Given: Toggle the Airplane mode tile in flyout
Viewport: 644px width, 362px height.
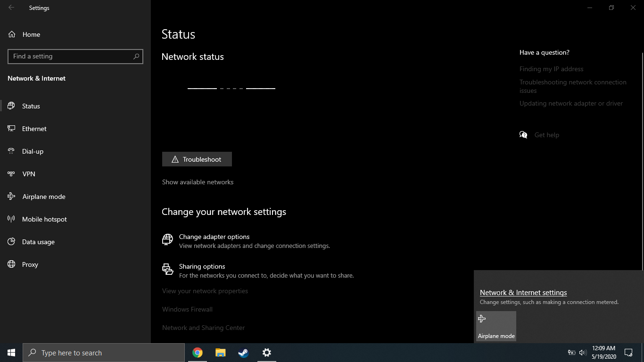Looking at the screenshot, I should click(496, 326).
